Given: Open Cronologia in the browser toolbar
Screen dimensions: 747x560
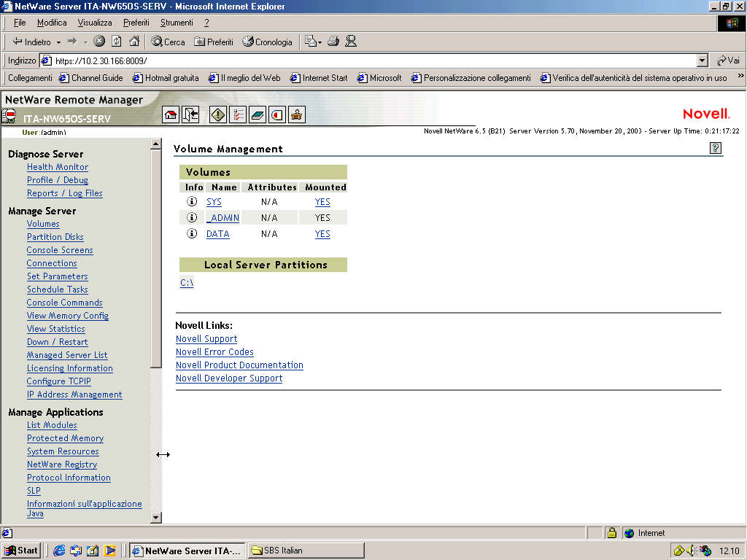Looking at the screenshot, I should [x=267, y=42].
